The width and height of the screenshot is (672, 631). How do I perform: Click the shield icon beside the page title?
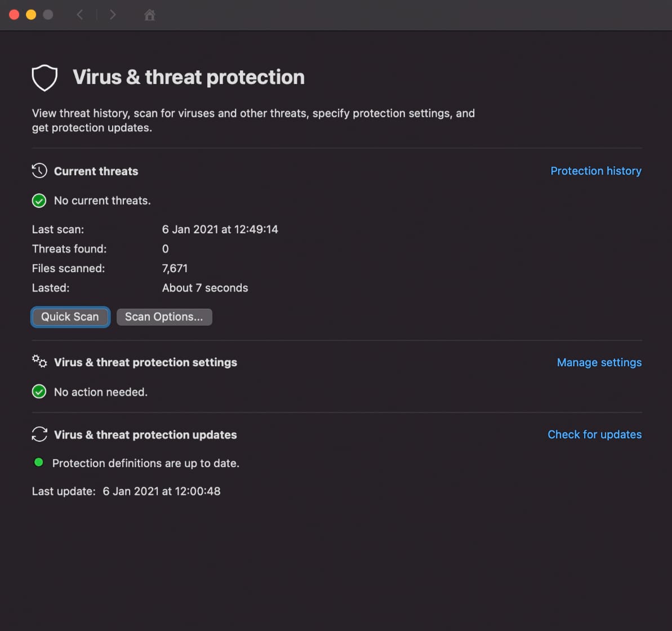(44, 78)
